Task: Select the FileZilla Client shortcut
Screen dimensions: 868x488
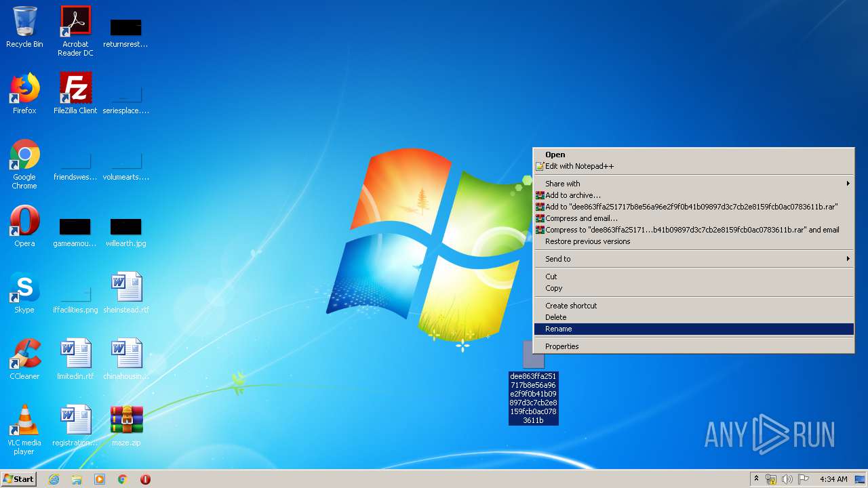Action: tap(75, 94)
